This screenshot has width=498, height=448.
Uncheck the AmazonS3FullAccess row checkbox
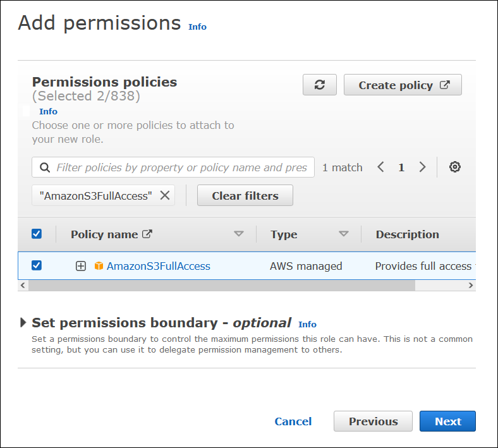point(37,265)
